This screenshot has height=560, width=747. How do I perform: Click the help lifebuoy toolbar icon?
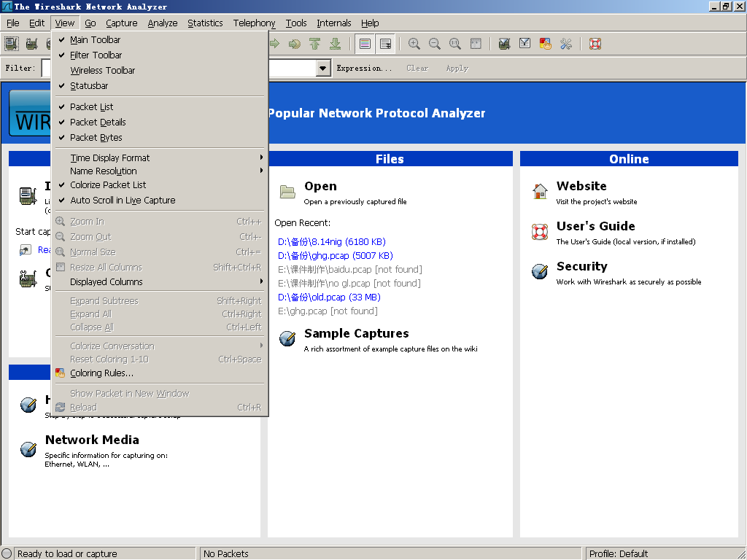coord(595,44)
